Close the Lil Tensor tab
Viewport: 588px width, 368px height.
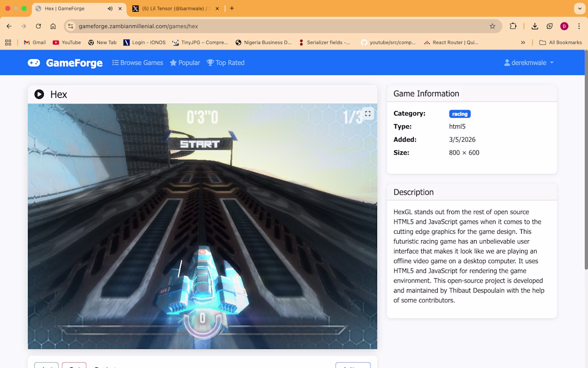pyautogui.click(x=217, y=9)
